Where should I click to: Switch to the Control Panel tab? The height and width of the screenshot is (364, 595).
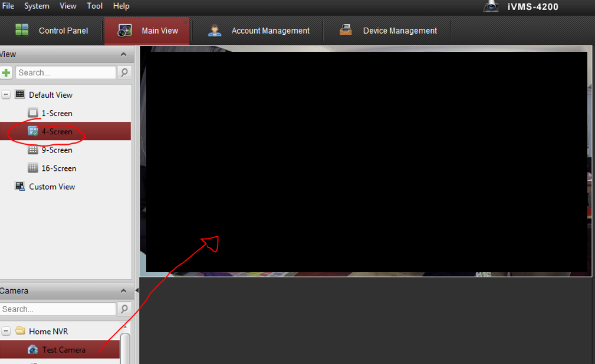[52, 31]
